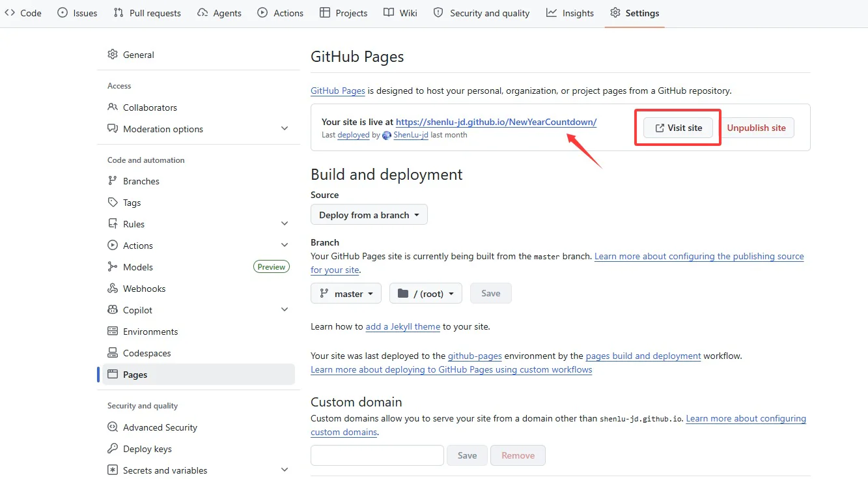Click the Insights graph icon
Viewport: 868px width, 484px height.
[552, 13]
